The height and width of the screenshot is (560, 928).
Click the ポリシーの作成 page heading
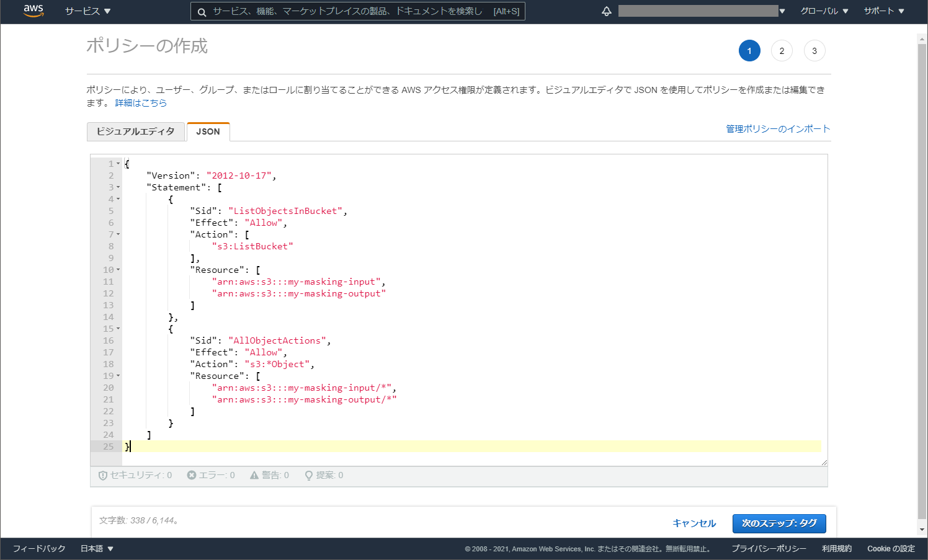click(147, 46)
